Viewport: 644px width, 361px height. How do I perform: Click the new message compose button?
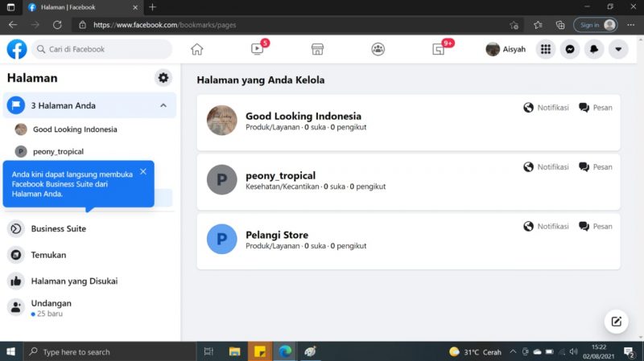pyautogui.click(x=616, y=322)
